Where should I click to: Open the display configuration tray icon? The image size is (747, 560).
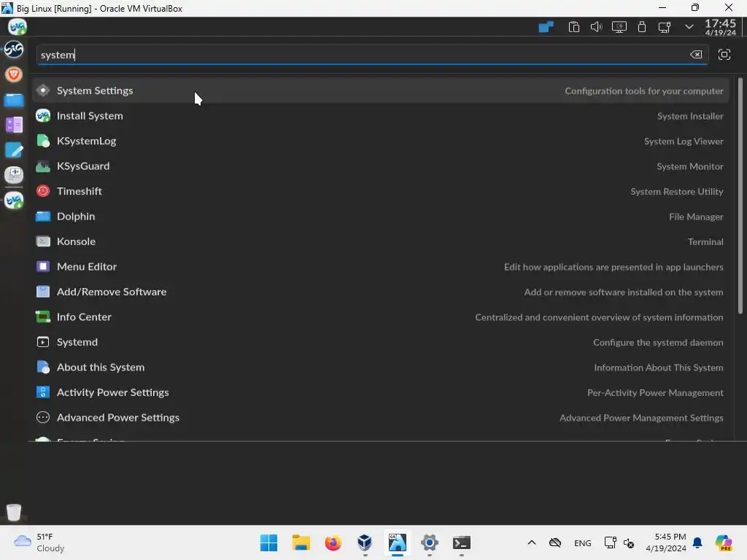click(x=619, y=27)
